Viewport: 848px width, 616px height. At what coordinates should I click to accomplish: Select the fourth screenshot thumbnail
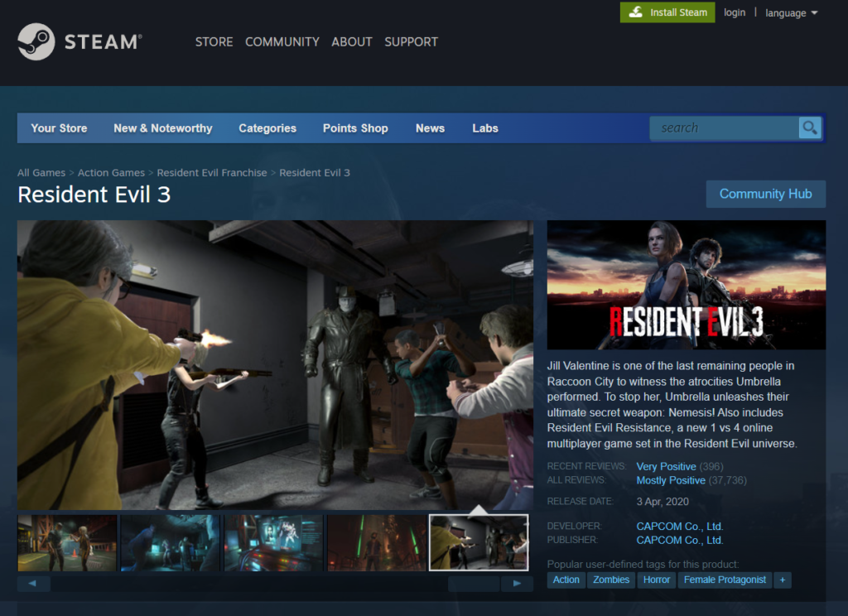pyautogui.click(x=377, y=542)
